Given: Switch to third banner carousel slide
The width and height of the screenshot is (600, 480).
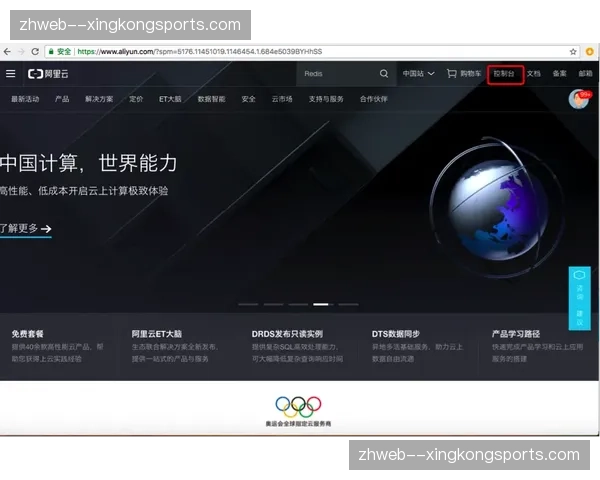Looking at the screenshot, I should (298, 304).
